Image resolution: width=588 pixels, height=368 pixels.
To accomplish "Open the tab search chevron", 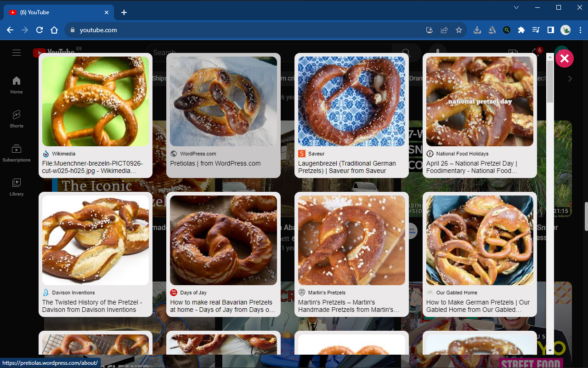I will click(516, 7).
